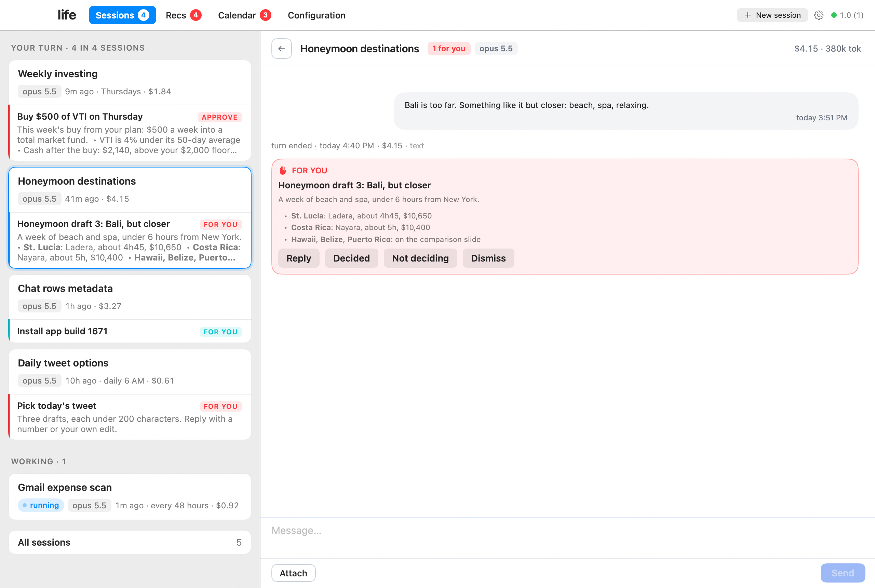
Task: Click the red hand FOR YOU icon
Action: click(283, 171)
